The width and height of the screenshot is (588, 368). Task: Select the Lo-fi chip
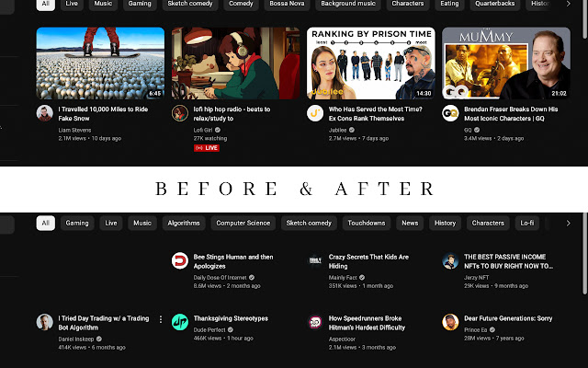[527, 223]
